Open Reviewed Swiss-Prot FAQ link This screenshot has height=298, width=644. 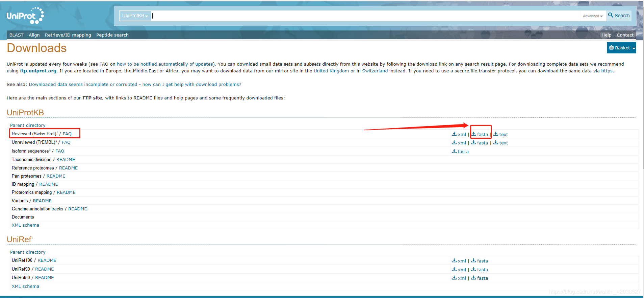click(x=67, y=134)
